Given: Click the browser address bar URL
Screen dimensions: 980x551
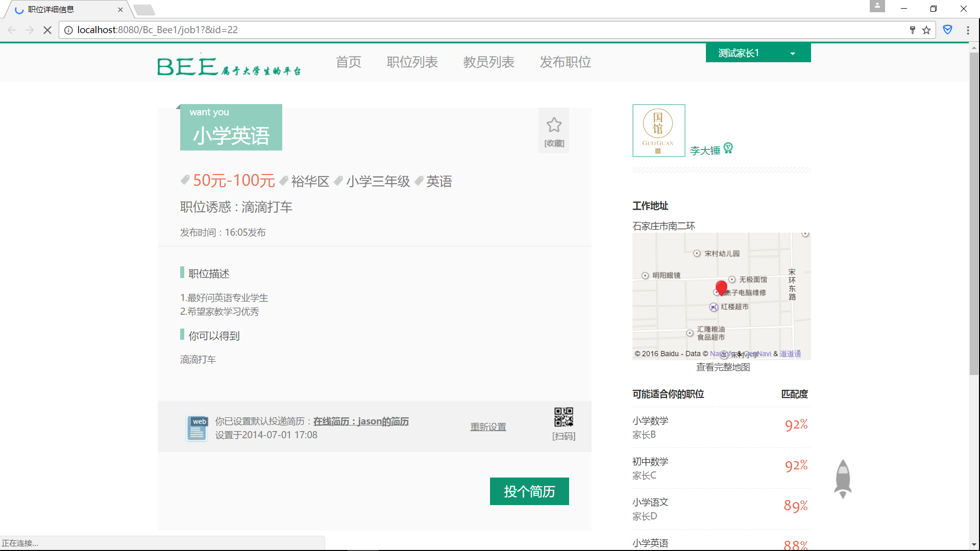Looking at the screenshot, I should point(157,30).
